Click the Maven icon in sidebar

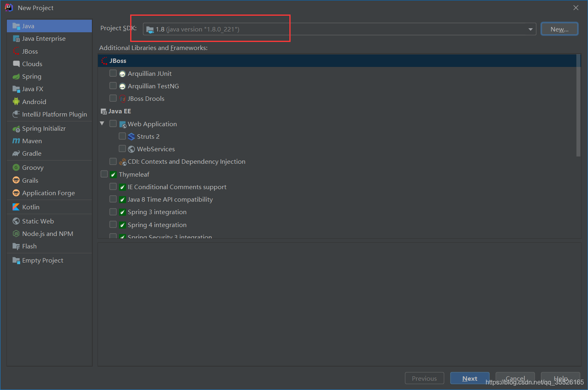[x=16, y=141]
